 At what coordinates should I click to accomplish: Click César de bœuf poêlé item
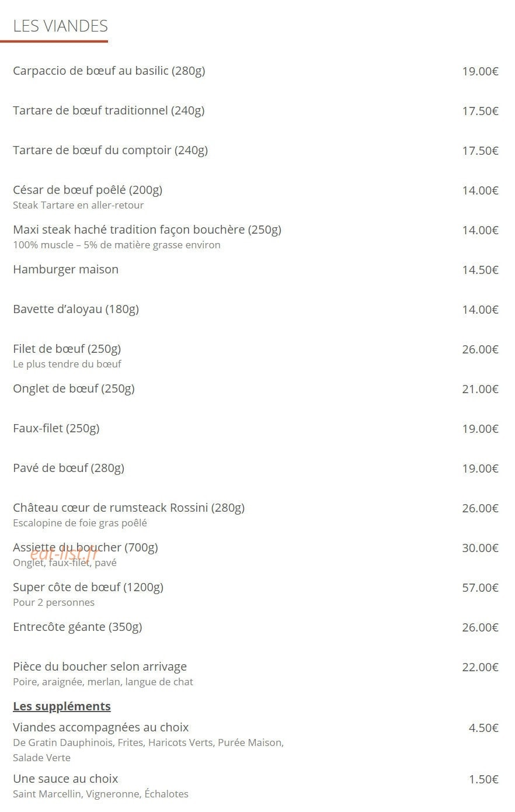(x=88, y=190)
